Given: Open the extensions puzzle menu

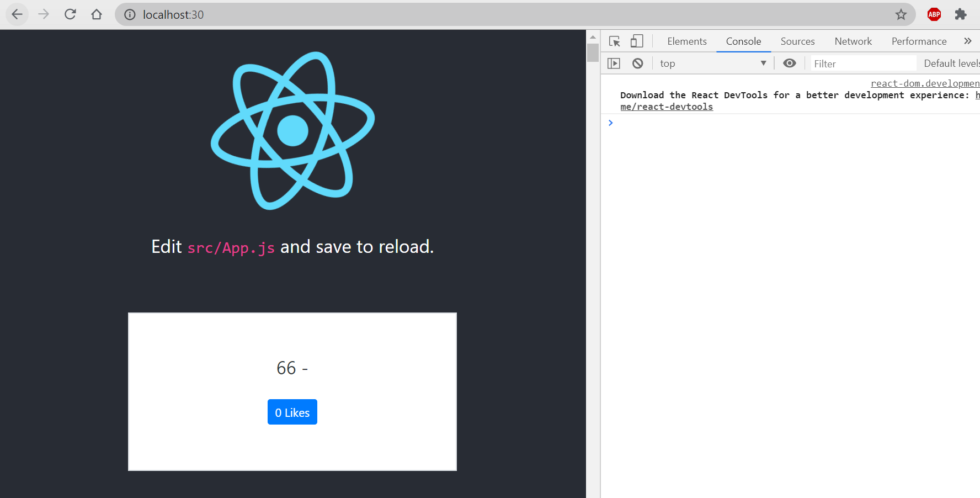Looking at the screenshot, I should 961,14.
